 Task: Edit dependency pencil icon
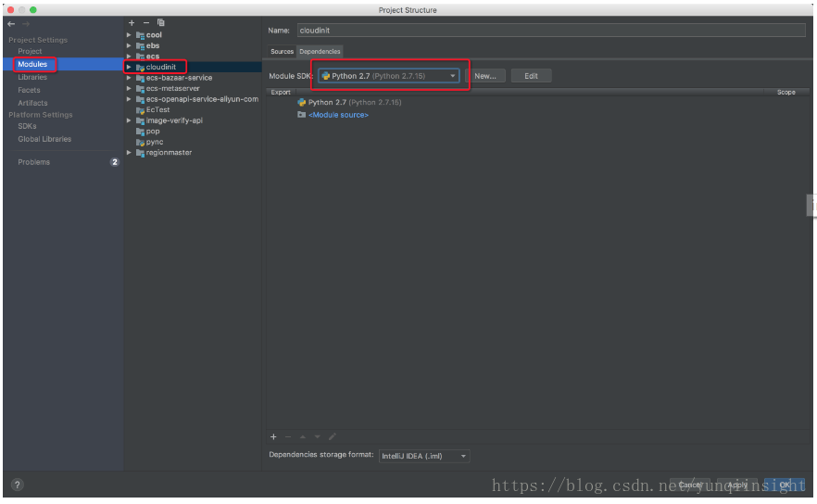[x=332, y=436]
